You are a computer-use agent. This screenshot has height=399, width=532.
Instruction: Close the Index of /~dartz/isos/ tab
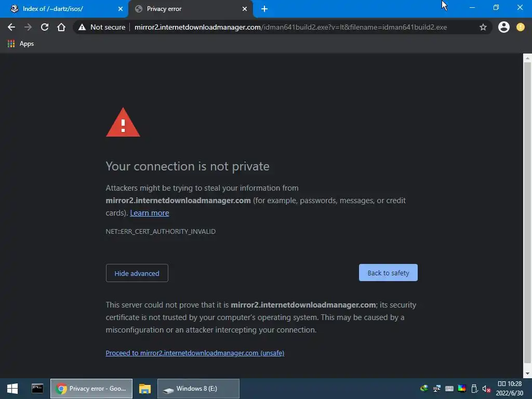point(121,9)
